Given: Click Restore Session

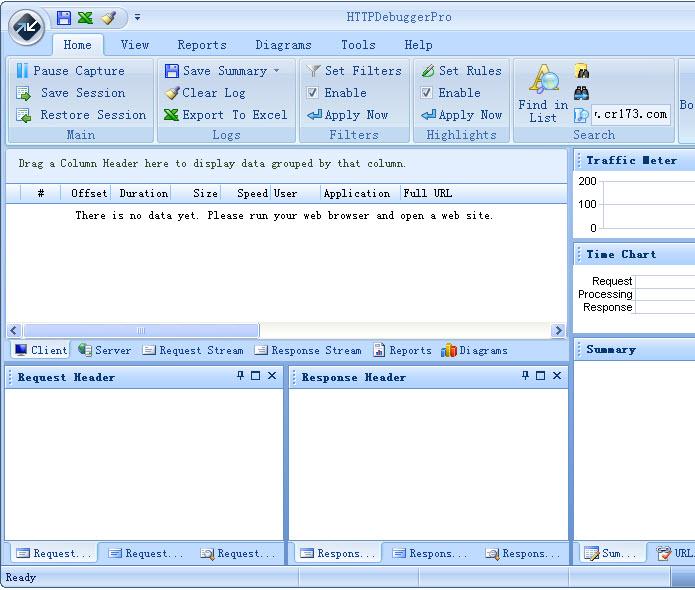Looking at the screenshot, I should point(81,115).
